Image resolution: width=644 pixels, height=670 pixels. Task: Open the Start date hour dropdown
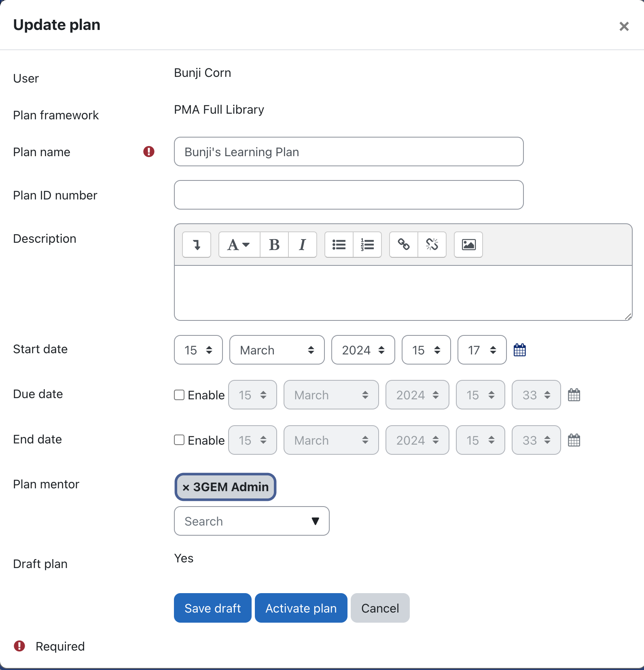(426, 350)
